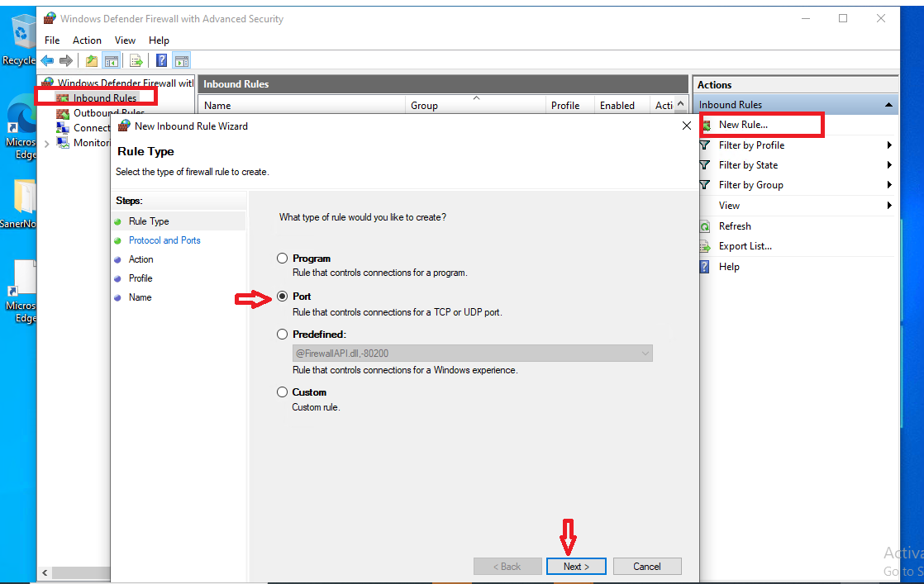The height and width of the screenshot is (584, 924).
Task: Click the Export List icon in Actions pane
Action: click(705, 247)
